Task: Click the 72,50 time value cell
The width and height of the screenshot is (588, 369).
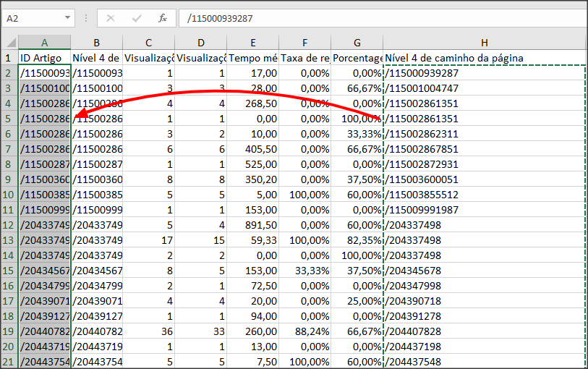Action: (x=252, y=286)
